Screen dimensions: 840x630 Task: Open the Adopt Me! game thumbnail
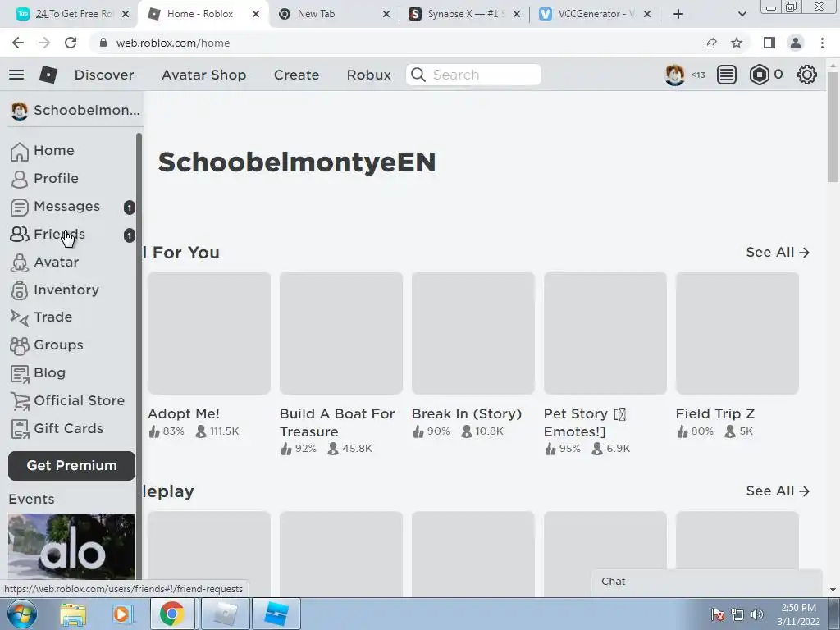(209, 333)
